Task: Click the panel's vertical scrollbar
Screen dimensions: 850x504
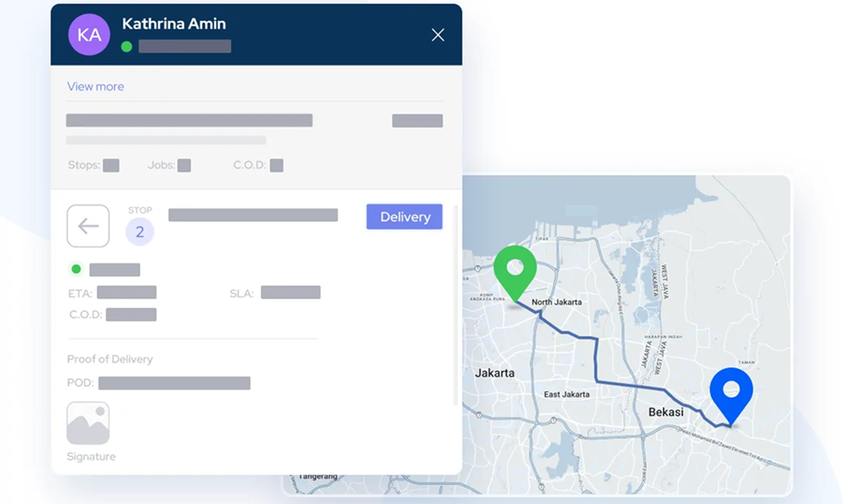Action: point(456,305)
